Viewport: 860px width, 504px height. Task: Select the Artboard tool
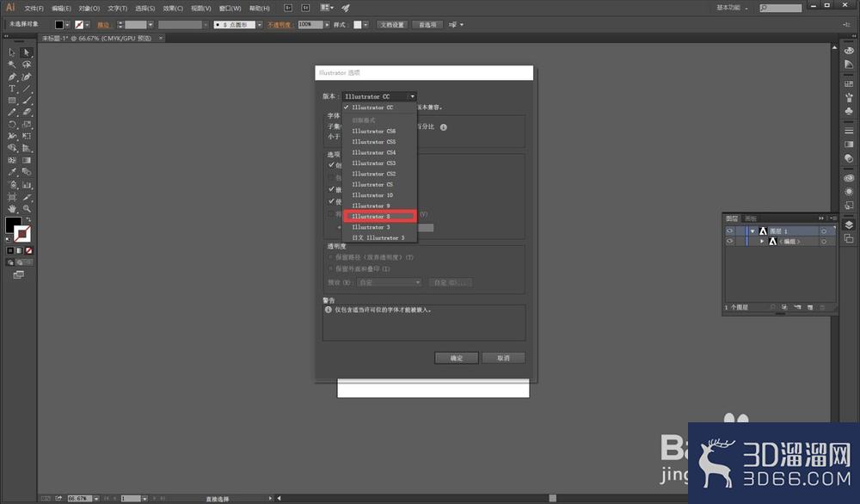click(12, 196)
